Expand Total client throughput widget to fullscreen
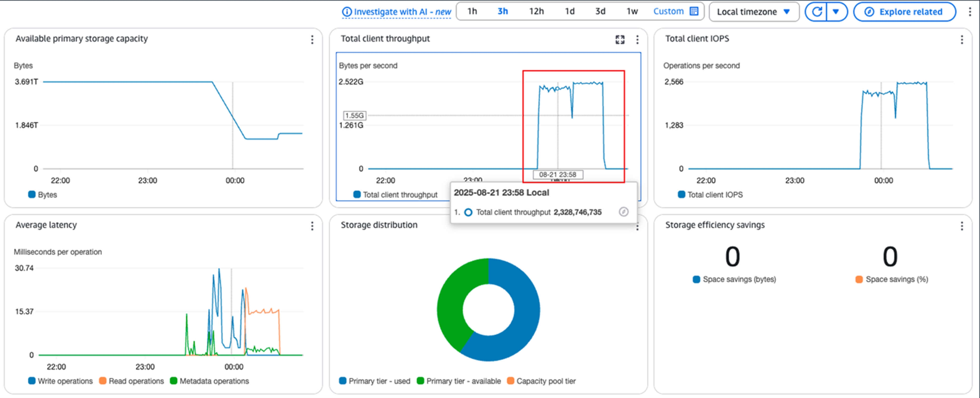The height and width of the screenshot is (398, 980). [x=620, y=40]
